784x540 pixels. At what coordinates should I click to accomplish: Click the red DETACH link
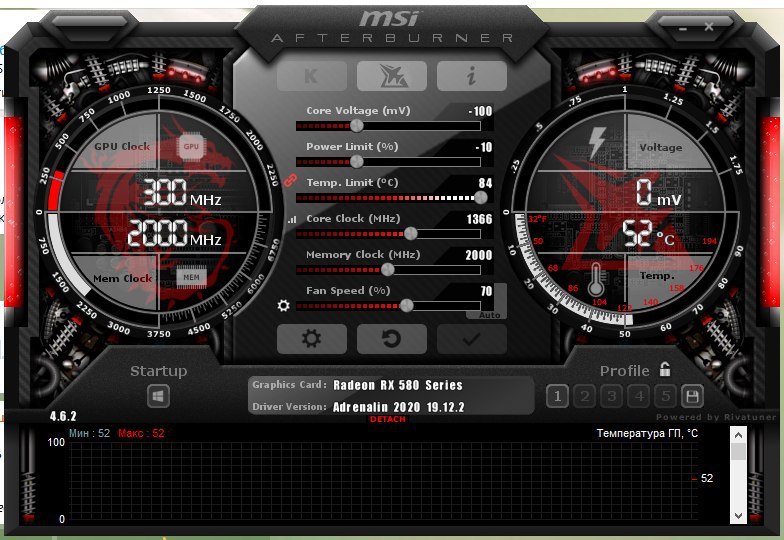pos(388,419)
